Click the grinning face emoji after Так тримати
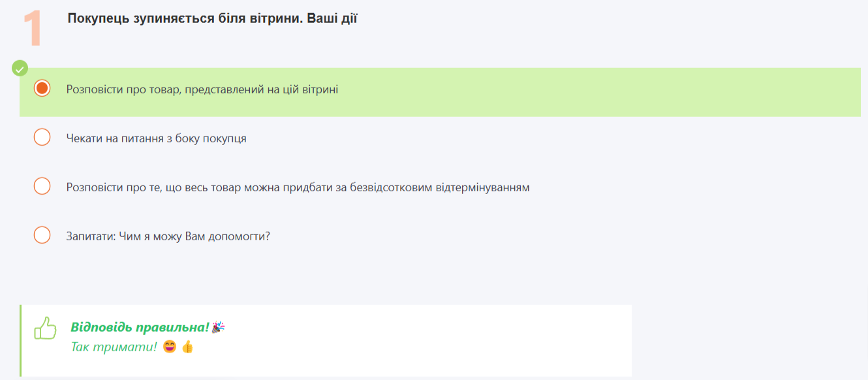Viewport: 868px width, 380px height. 170,347
